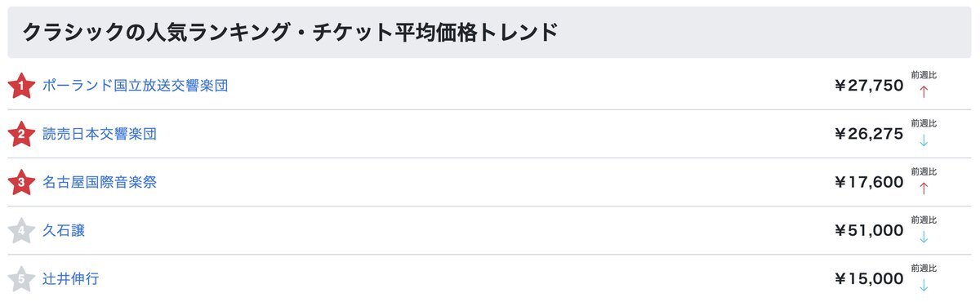Click the blue down arrow beside ¥51,000
This screenshot has height=302, width=980.
924,237
